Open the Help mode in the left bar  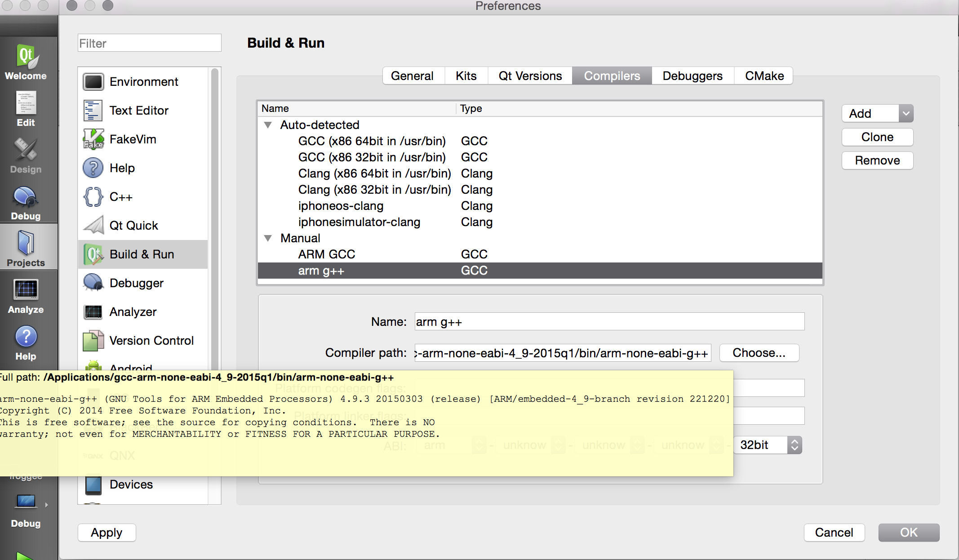[x=26, y=343]
